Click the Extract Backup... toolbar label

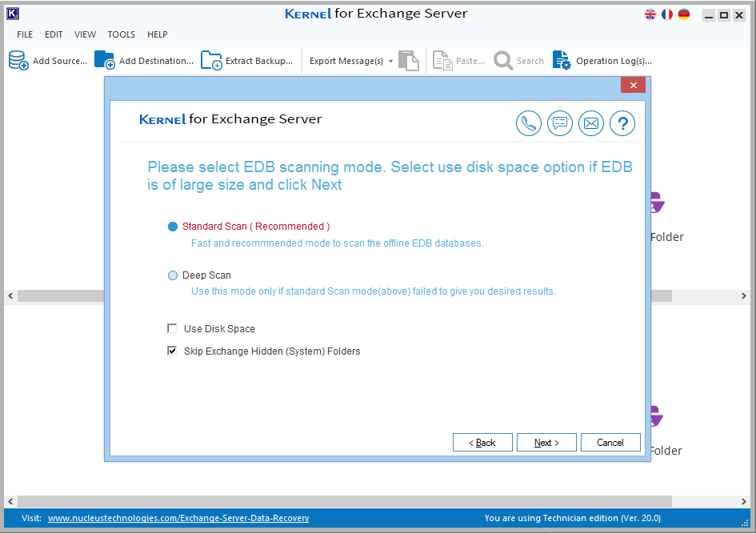259,61
